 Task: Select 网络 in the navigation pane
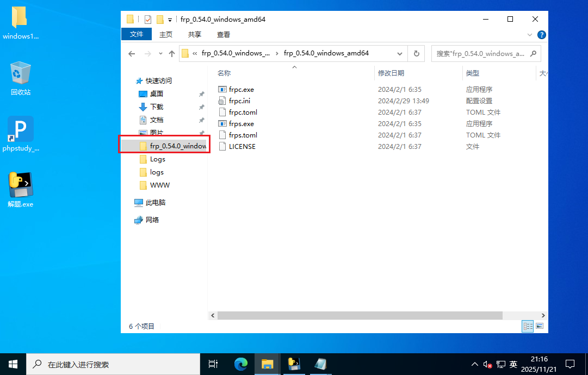(147, 220)
